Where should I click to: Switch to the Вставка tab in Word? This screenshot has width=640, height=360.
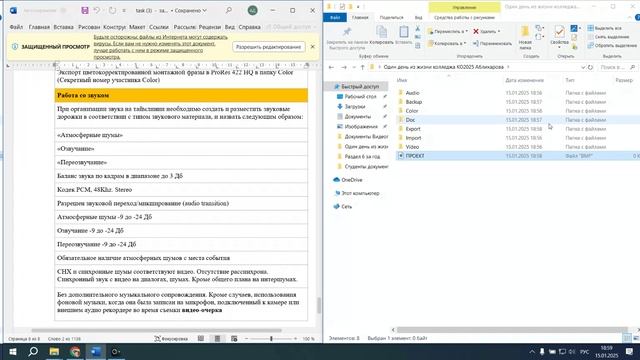(63, 27)
